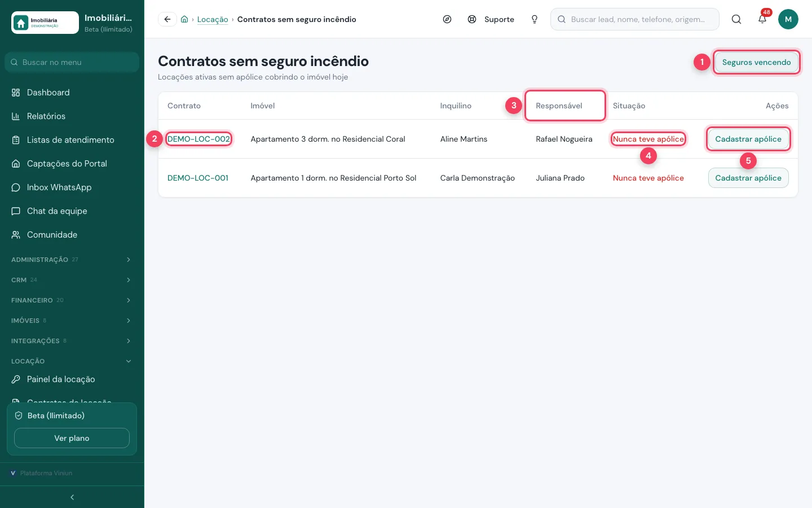812x508 pixels.
Task: Open notifications bell with 48 badge
Action: [x=762, y=19]
